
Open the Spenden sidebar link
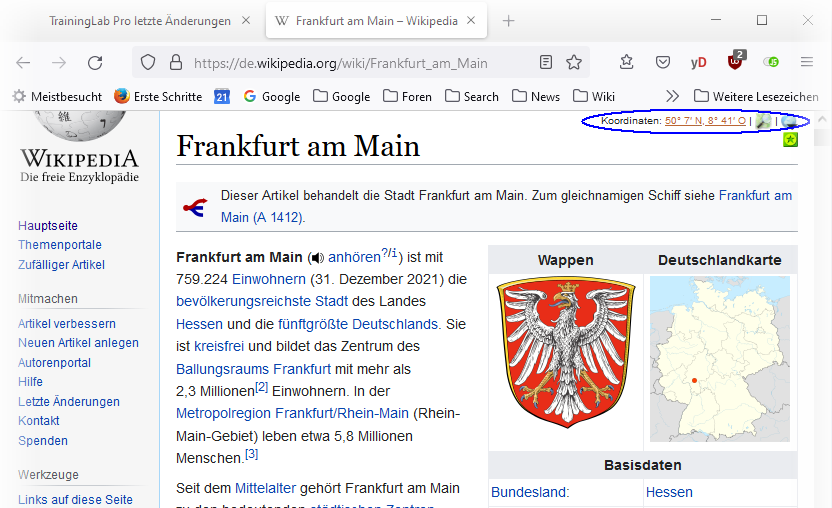click(43, 441)
